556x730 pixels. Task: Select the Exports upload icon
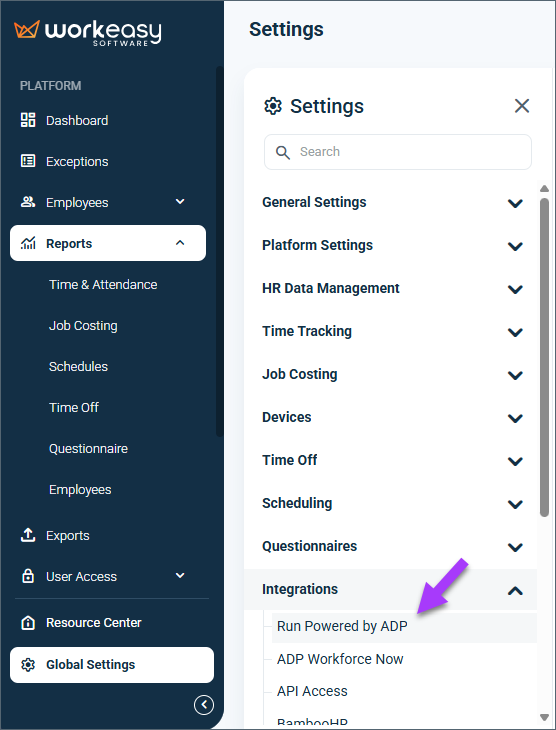coord(28,535)
